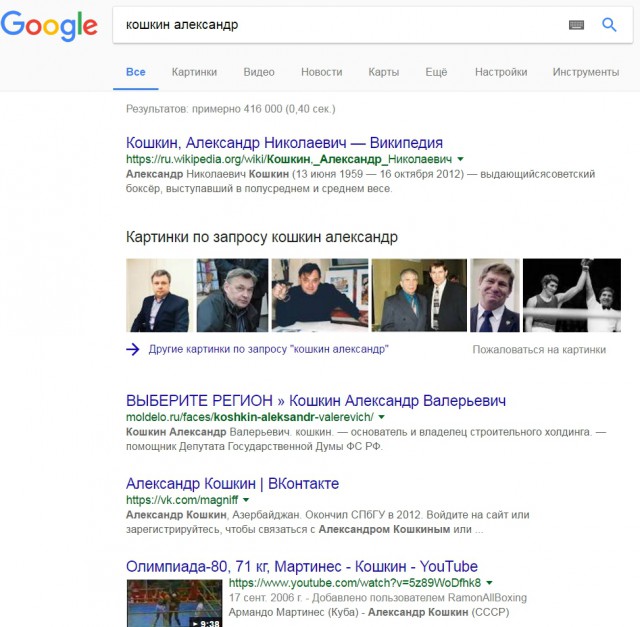Viewport: 640px width, 627px height.
Task: Open the Wikipedia result title link
Action: [x=284, y=143]
